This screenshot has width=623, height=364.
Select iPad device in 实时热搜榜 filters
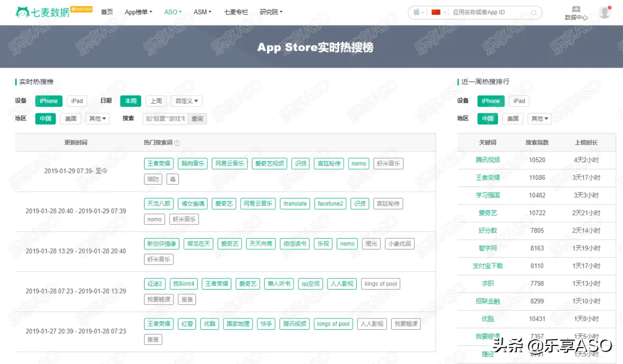(77, 101)
